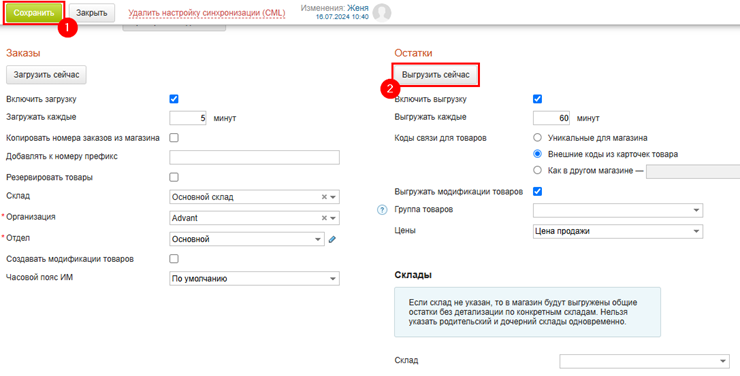The width and height of the screenshot is (740, 376).
Task: Clear the Advant organization with x icon
Action: [x=324, y=218]
